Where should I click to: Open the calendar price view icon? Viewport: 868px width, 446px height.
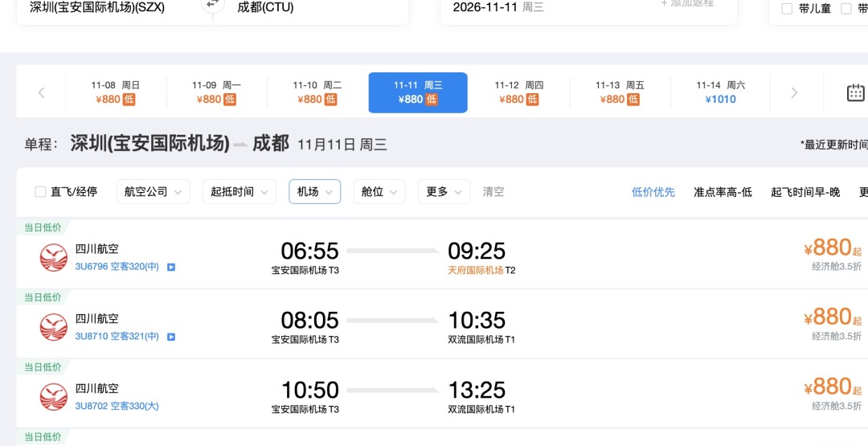point(855,92)
